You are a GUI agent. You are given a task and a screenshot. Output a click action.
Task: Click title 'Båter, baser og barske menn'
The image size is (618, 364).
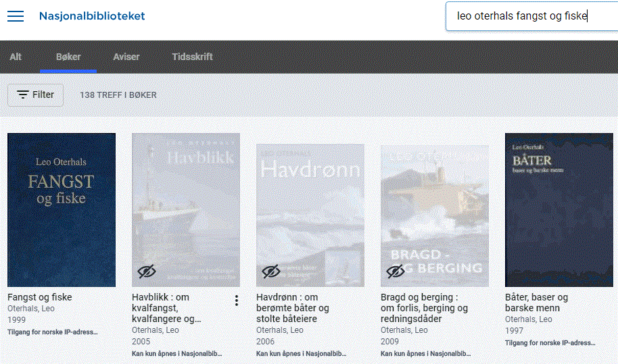click(x=536, y=303)
